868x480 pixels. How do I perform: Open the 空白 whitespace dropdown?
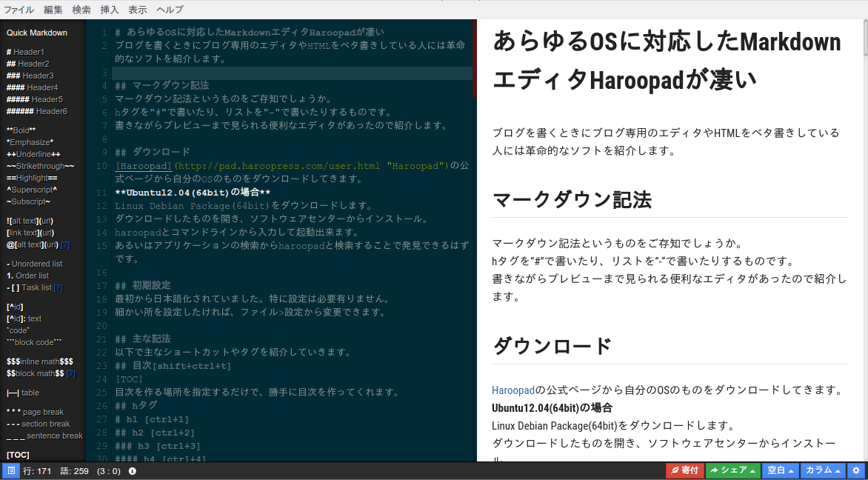780,470
